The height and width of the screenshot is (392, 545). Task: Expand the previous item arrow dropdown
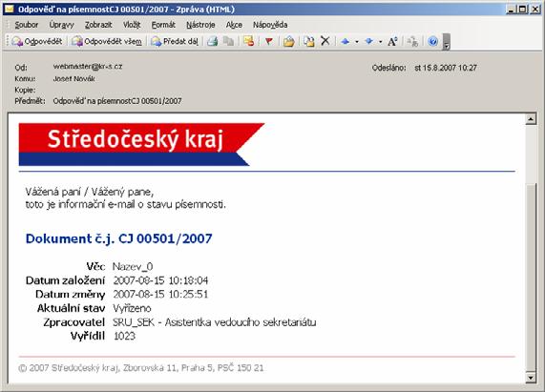point(357,42)
